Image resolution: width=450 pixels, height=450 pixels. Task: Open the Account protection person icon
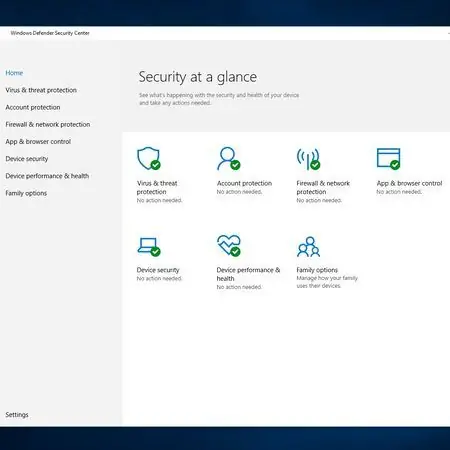tap(229, 158)
